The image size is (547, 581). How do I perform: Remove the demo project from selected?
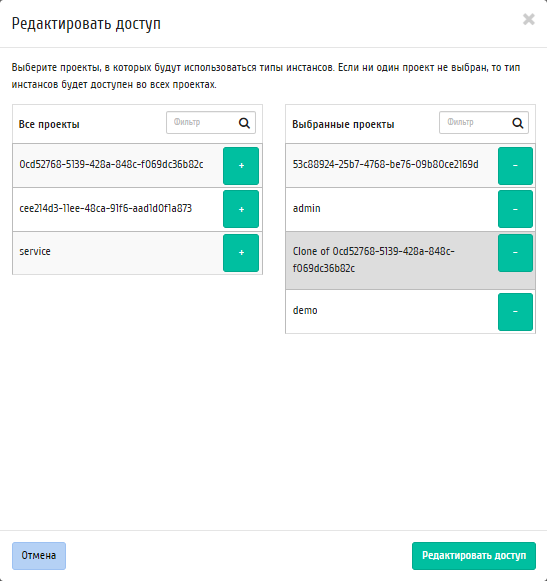(x=515, y=312)
